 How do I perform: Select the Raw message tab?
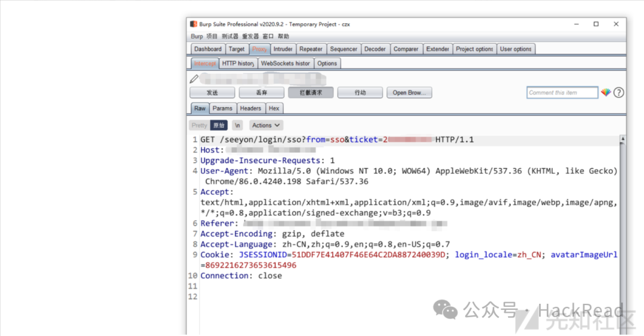pyautogui.click(x=200, y=108)
